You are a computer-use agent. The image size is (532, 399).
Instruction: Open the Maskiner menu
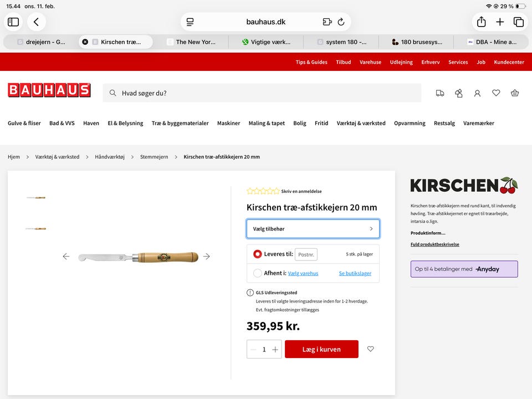tap(228, 123)
